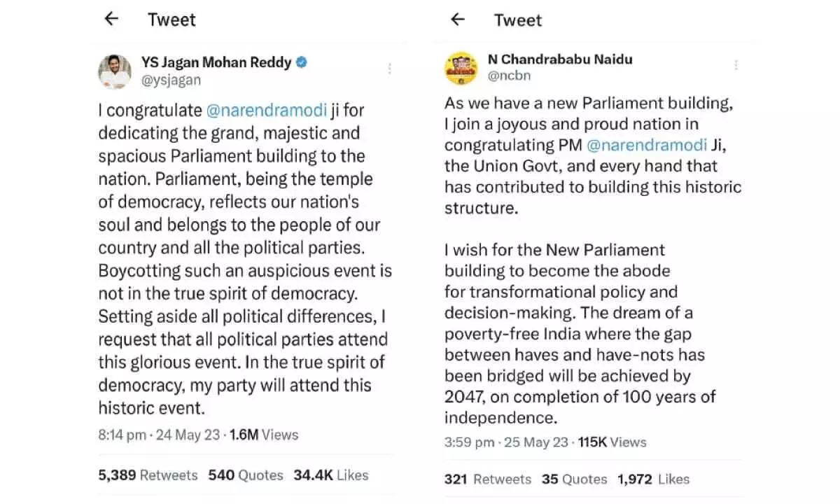This screenshot has height=504, width=840.
Task: Open the more options menu on Jagan's tweet
Action: point(390,69)
